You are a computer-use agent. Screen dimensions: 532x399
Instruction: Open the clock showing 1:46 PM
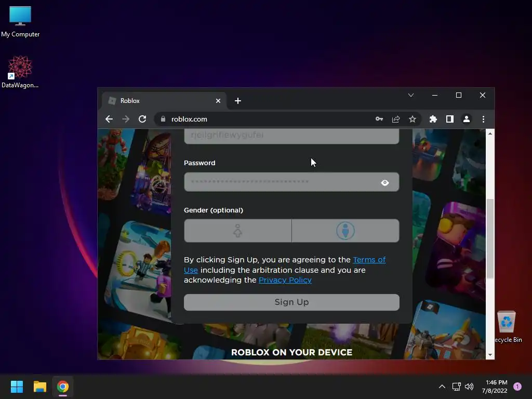coord(495,387)
